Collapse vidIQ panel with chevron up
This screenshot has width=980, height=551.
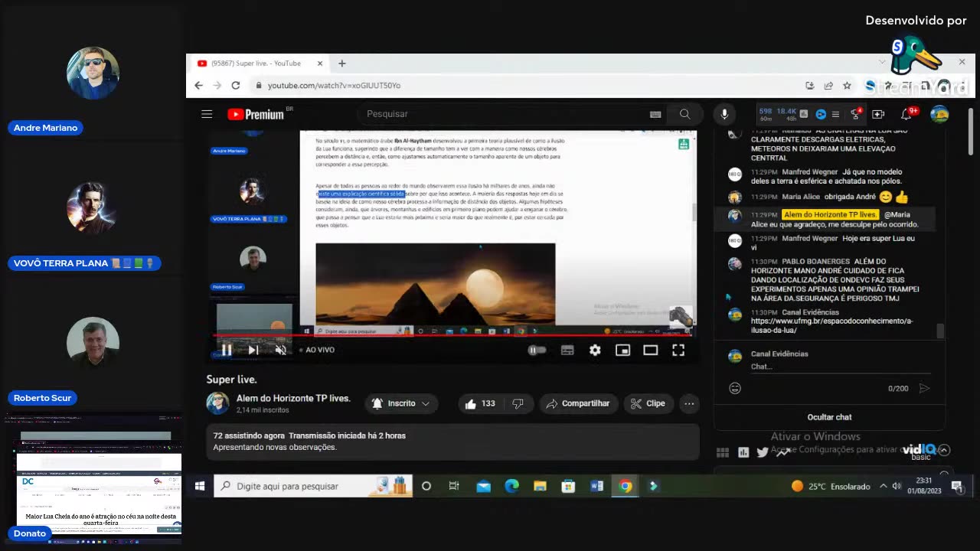click(x=944, y=450)
